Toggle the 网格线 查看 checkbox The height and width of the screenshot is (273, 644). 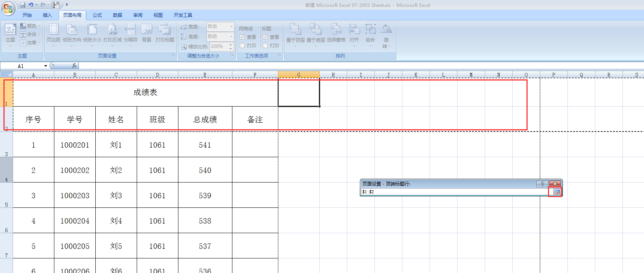[x=242, y=37]
